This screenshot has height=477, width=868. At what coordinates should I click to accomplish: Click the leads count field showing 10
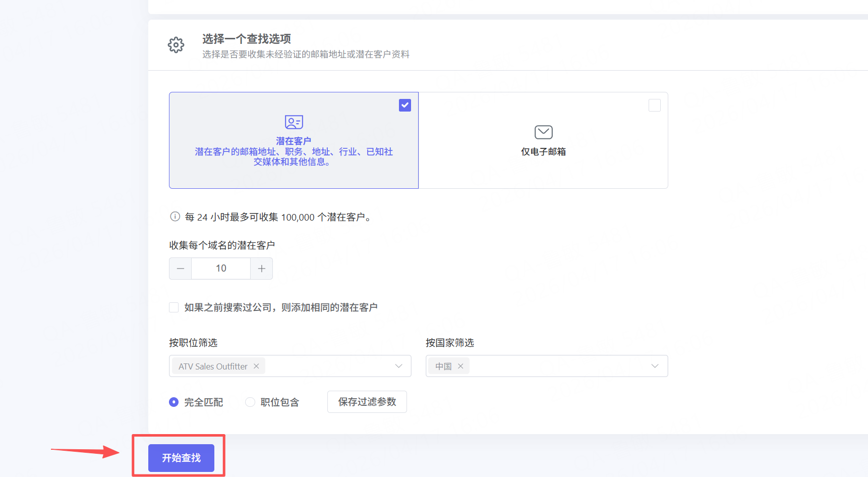click(x=221, y=269)
